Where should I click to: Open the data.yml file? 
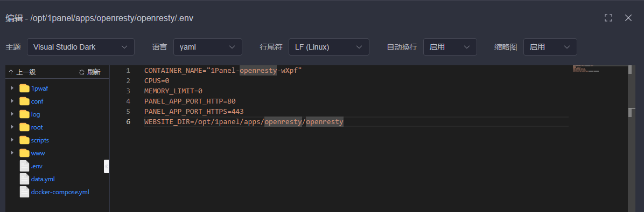[43, 179]
